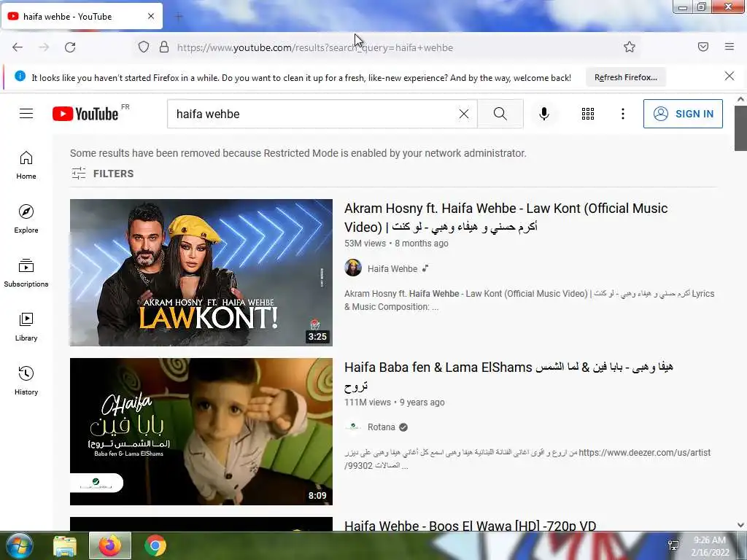Open Home in the sidebar

pos(26,166)
